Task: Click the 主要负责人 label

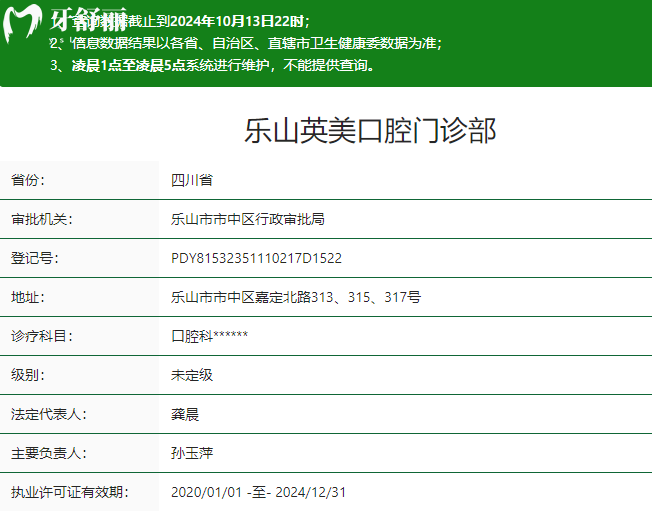Action: point(49,453)
